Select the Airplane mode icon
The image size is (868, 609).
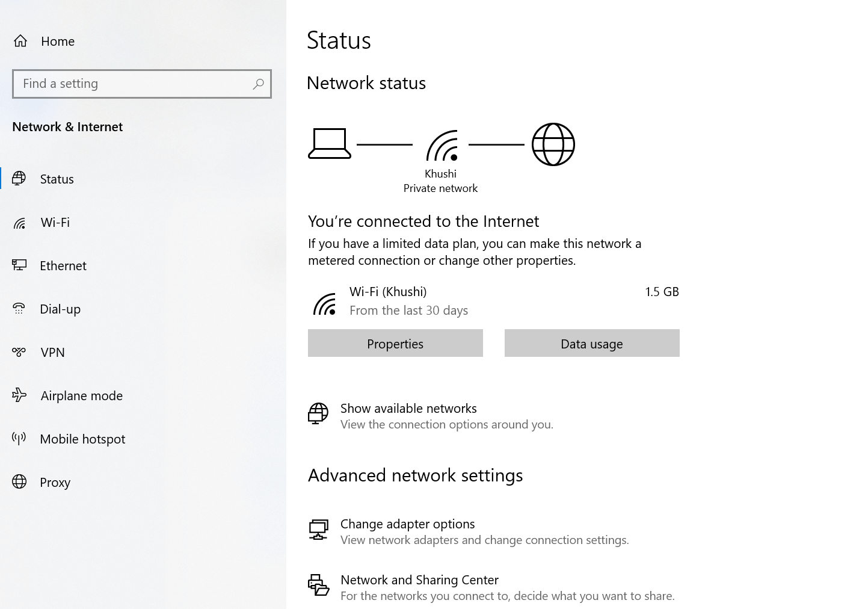pyautogui.click(x=19, y=395)
